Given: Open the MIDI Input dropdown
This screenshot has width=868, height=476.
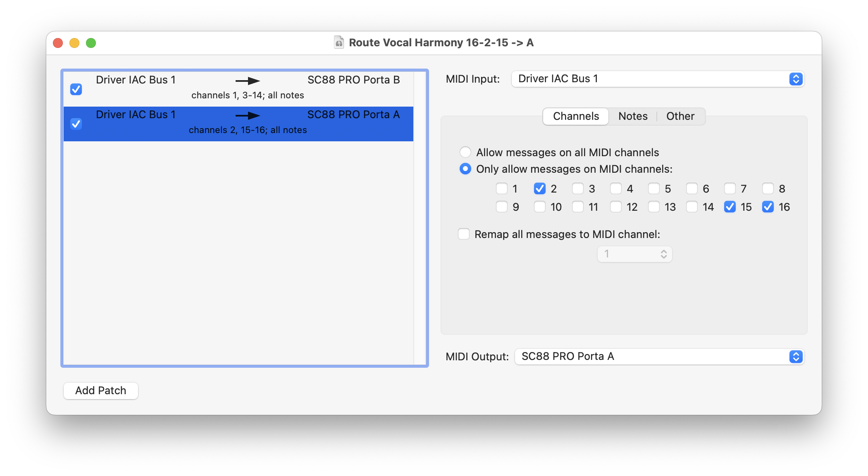Looking at the screenshot, I should click(657, 79).
